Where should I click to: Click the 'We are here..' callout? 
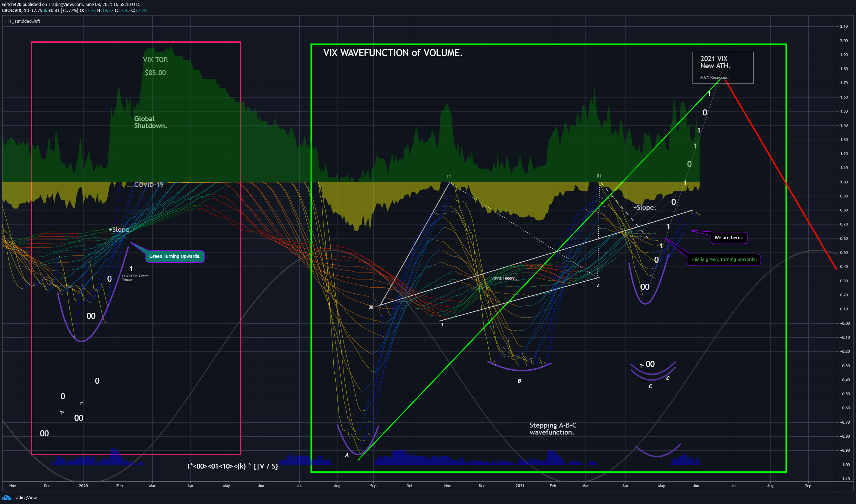(x=729, y=238)
